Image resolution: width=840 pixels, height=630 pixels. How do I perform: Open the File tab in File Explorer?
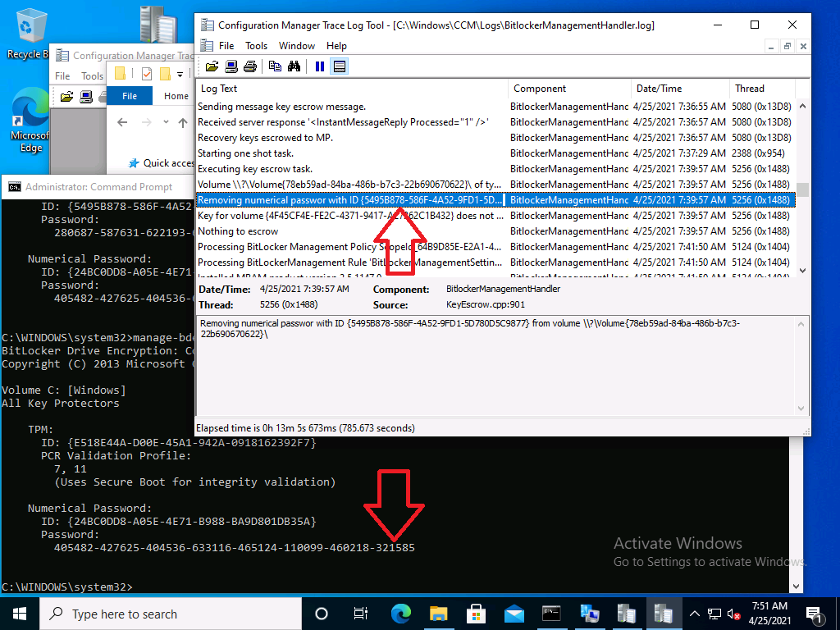[x=130, y=96]
